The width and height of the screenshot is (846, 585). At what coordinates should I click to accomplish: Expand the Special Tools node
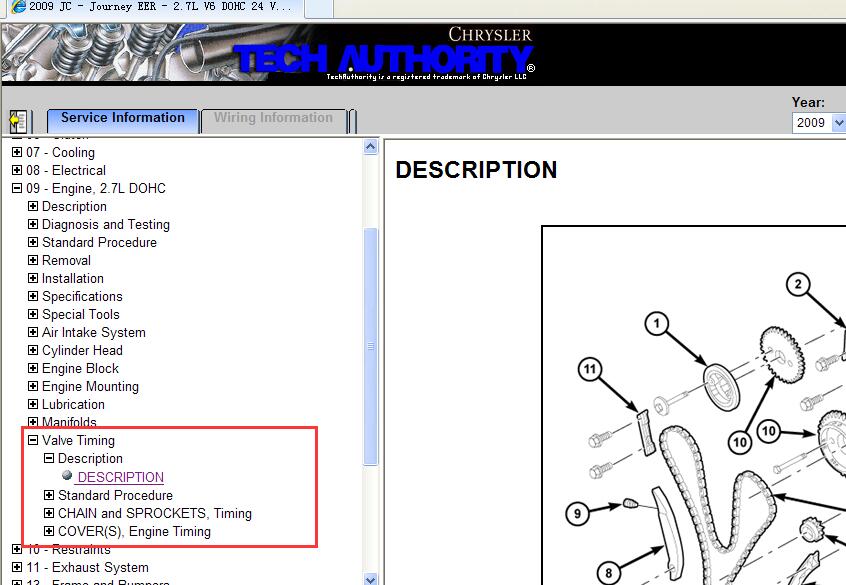click(33, 314)
